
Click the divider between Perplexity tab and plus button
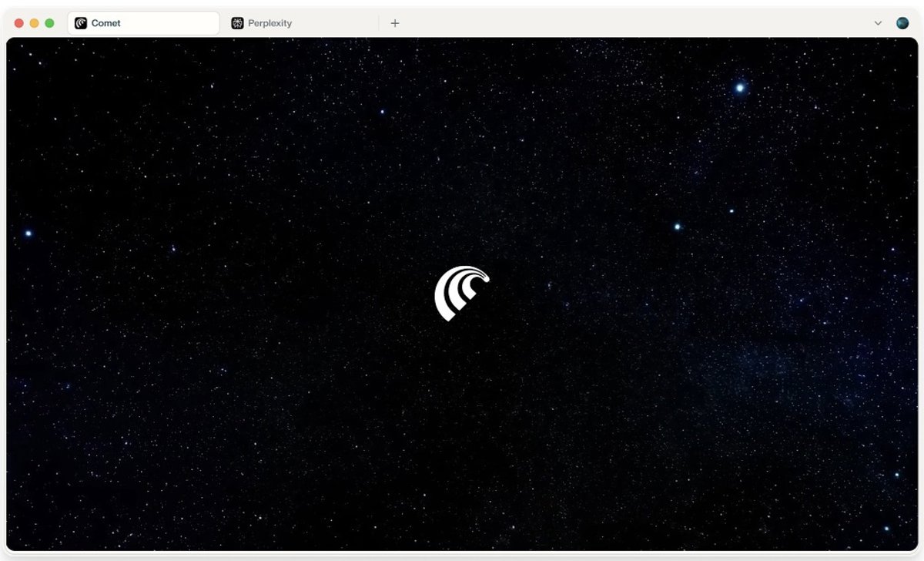(378, 23)
